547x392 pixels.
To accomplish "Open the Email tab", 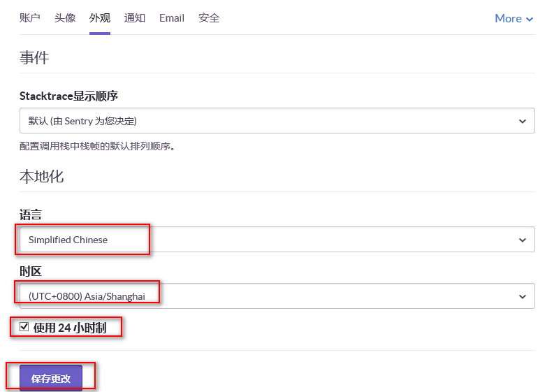I will pos(172,17).
